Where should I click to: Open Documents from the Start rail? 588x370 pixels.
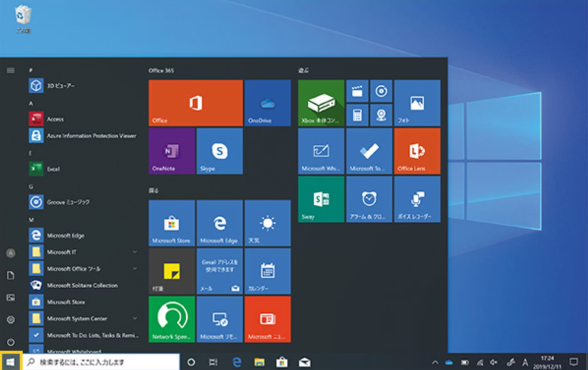coord(11,275)
